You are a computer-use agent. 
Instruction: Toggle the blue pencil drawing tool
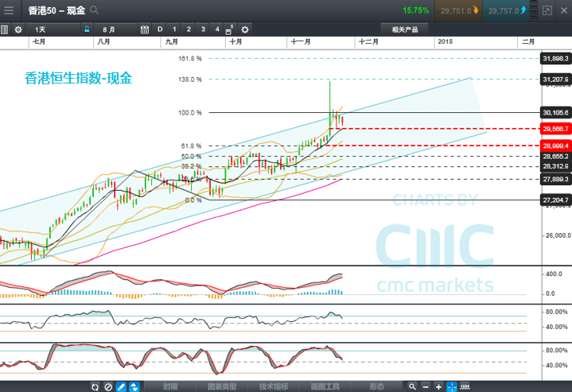pos(121,386)
